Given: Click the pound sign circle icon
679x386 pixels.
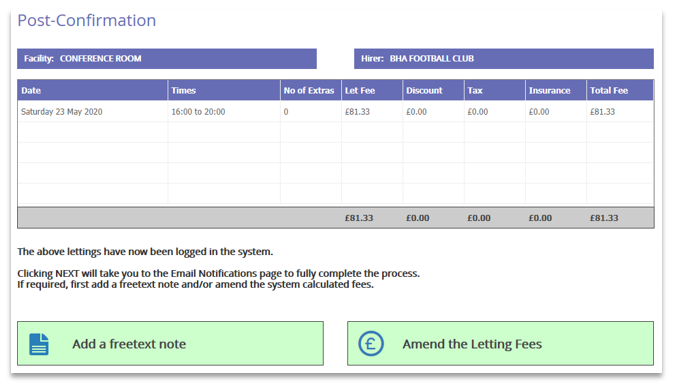Looking at the screenshot, I should [x=371, y=344].
